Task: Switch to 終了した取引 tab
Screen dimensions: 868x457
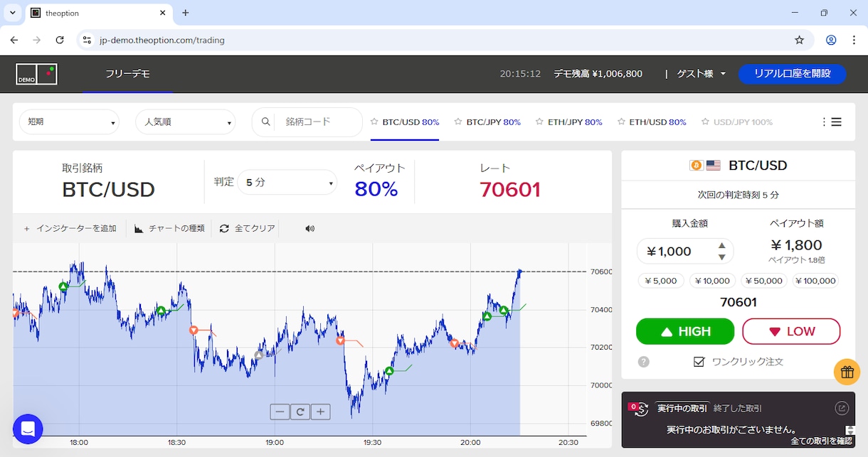Action: point(738,408)
